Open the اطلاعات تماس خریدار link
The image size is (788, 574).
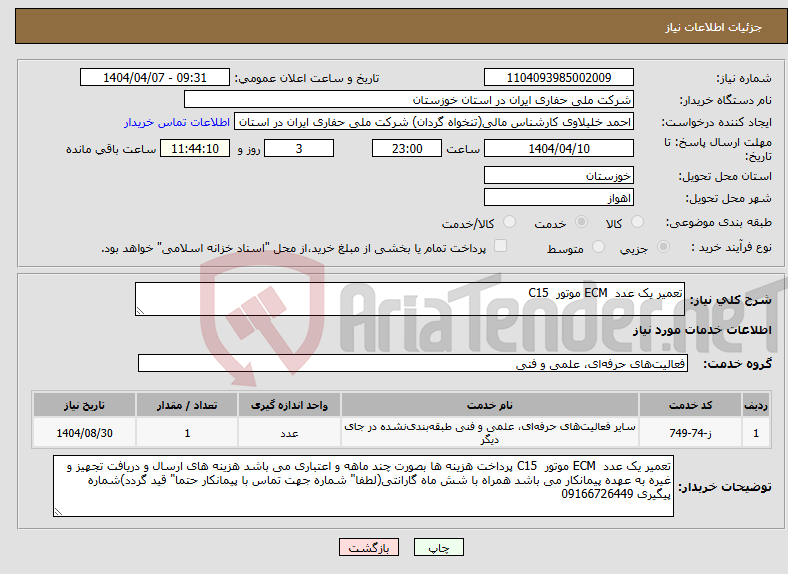tap(177, 122)
